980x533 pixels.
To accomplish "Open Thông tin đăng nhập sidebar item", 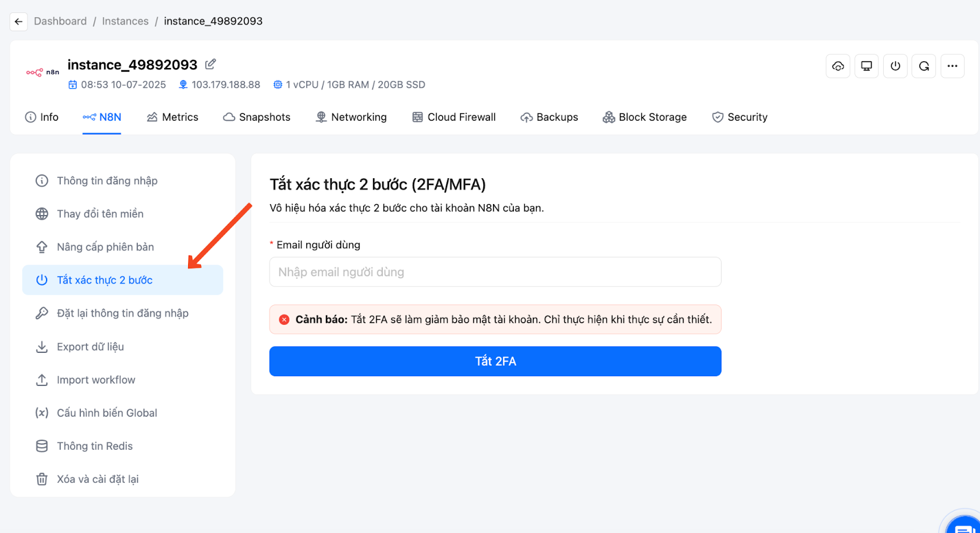I will tap(123, 181).
